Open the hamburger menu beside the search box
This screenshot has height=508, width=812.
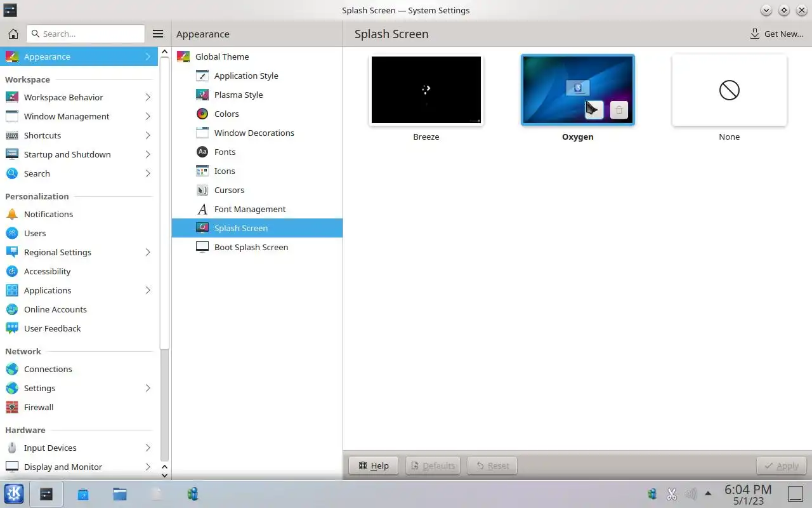tap(158, 34)
